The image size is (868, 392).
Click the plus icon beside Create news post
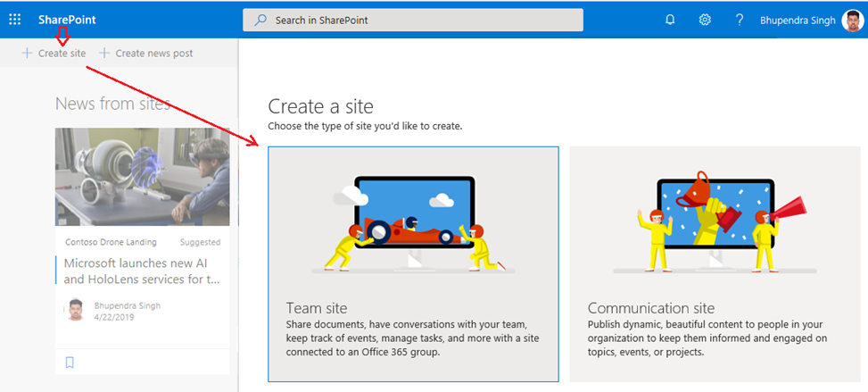coord(104,54)
